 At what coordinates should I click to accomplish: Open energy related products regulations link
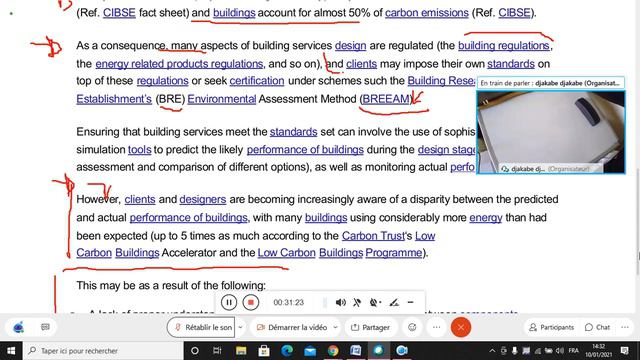[179, 64]
